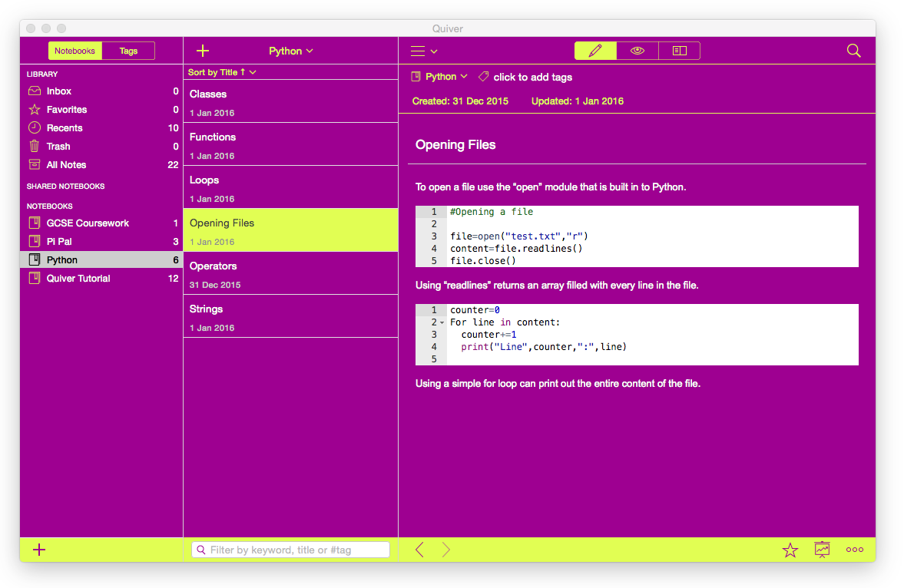Click the NOTEBOOKS section header
This screenshot has width=904, height=588.
50,206
